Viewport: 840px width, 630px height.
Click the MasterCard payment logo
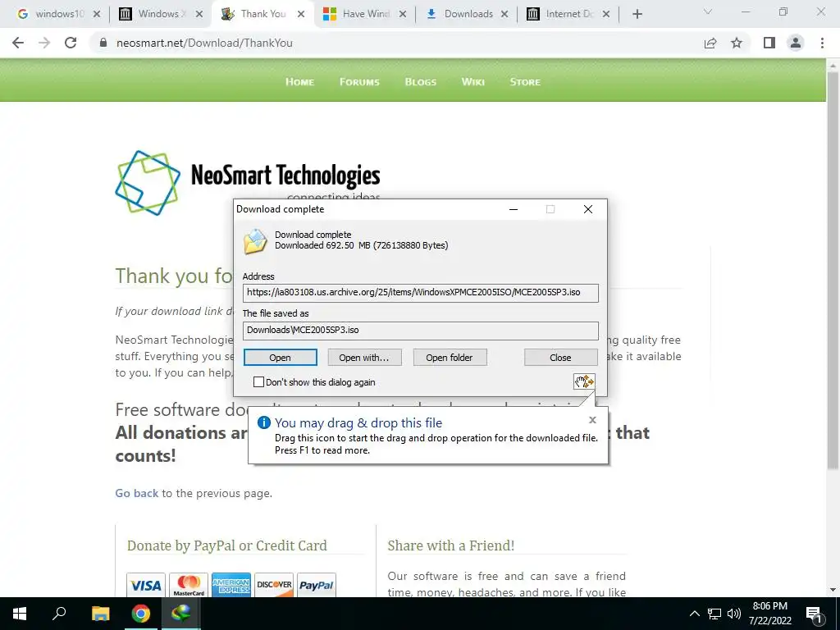coord(189,585)
